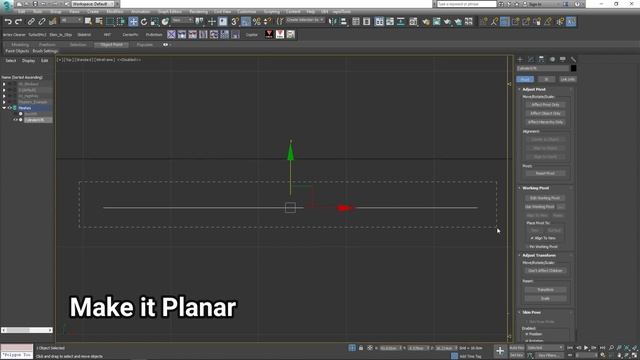Click the Reset Transform button
The width and height of the screenshot is (640, 360).
click(545, 290)
